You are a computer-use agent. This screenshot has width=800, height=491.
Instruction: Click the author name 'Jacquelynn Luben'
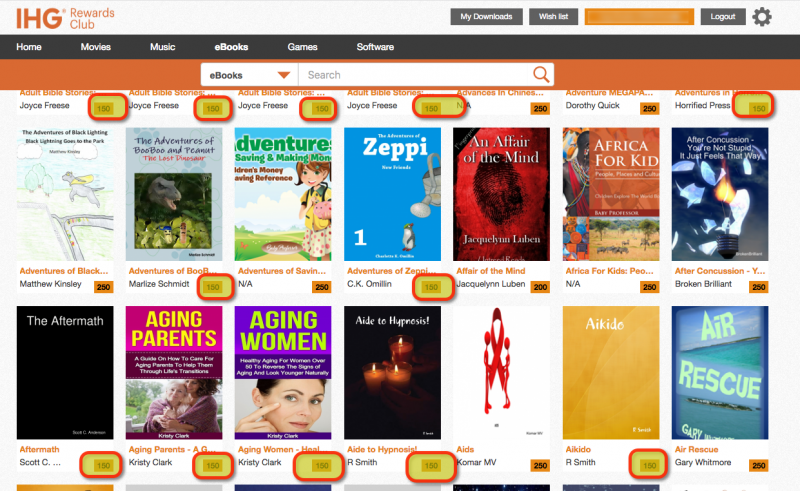tap(490, 284)
